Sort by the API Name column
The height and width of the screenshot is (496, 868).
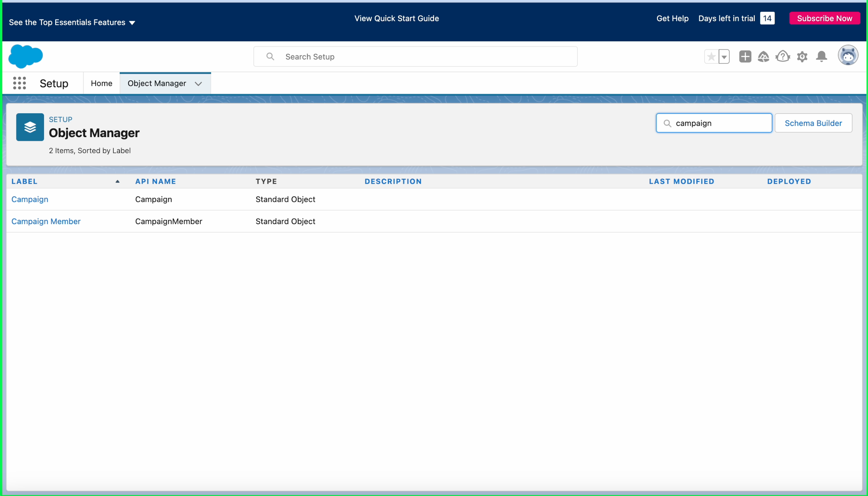point(155,181)
